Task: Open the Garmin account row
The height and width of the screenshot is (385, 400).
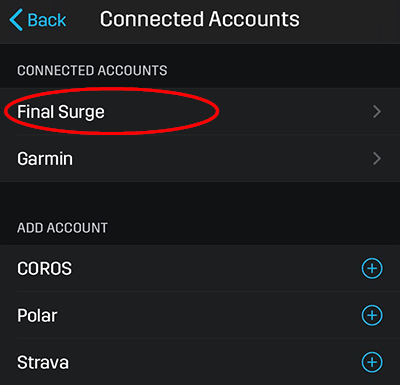Action: (x=200, y=158)
